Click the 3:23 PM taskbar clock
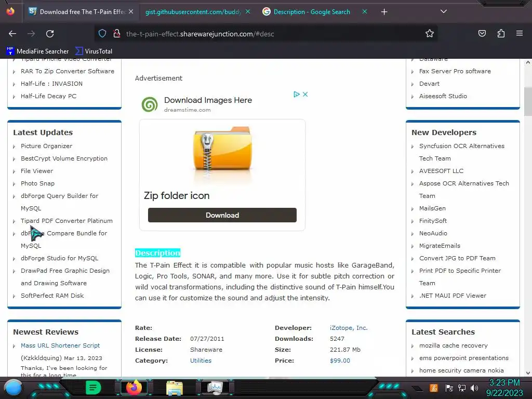Image resolution: width=532 pixels, height=399 pixels. [x=504, y=383]
